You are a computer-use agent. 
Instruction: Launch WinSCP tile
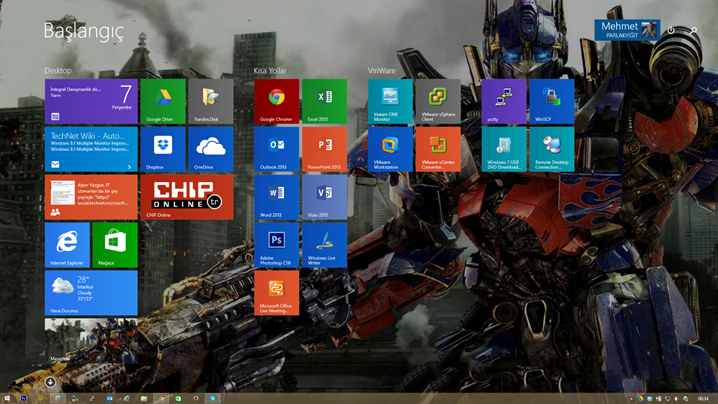click(551, 101)
